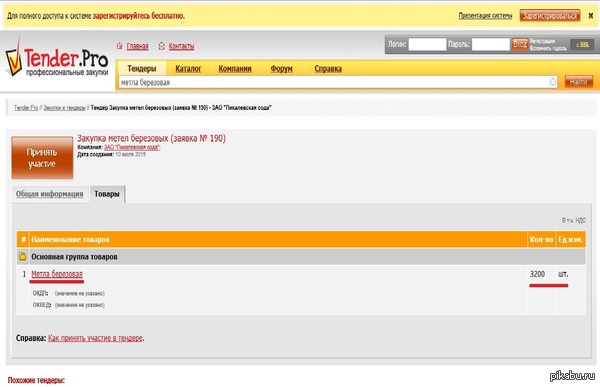The height and width of the screenshot is (387, 600).
Task: Click the Найти search button
Action: point(579,82)
